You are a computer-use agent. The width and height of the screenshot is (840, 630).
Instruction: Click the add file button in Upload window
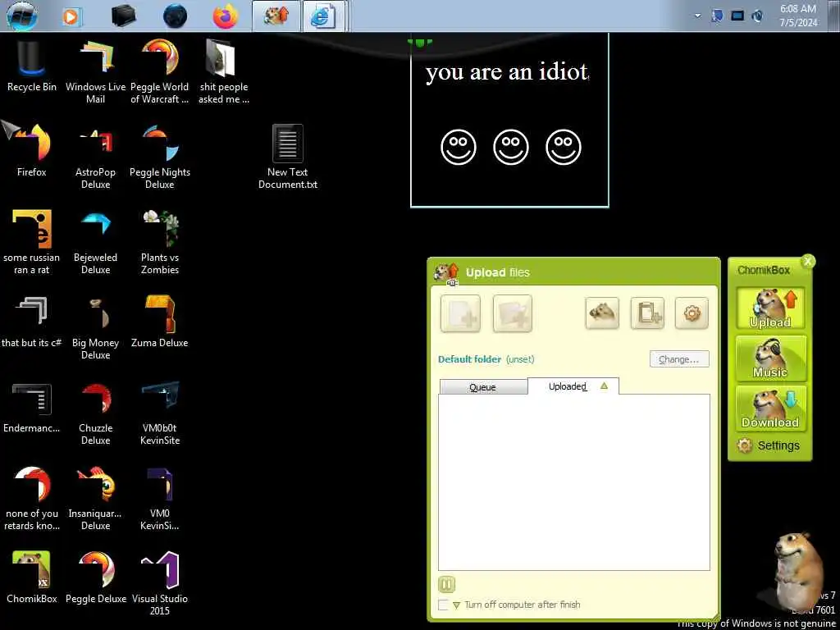coord(460,313)
